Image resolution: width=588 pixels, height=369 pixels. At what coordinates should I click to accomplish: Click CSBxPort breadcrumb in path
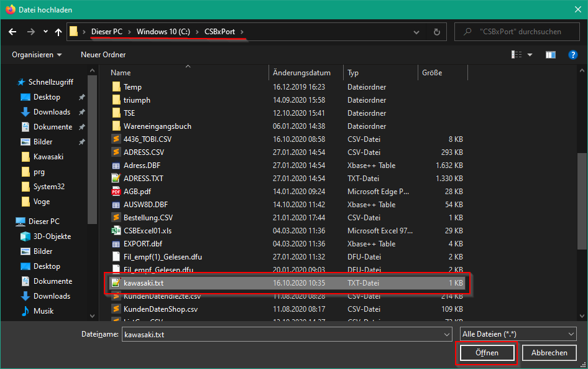(220, 32)
